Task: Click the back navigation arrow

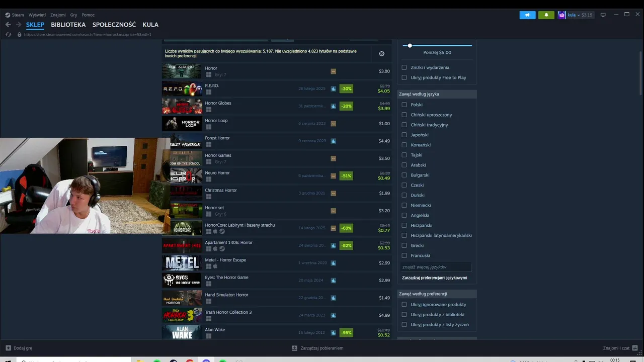Action: [x=8, y=25]
